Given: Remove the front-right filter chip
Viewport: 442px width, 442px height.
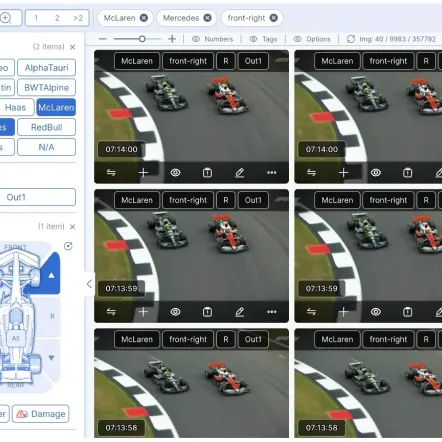Looking at the screenshot, I should point(274,18).
